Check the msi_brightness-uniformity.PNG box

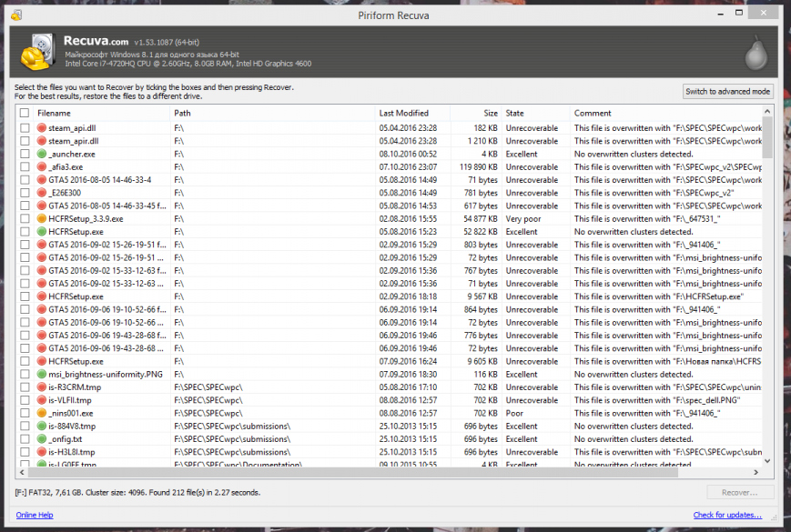[25, 375]
